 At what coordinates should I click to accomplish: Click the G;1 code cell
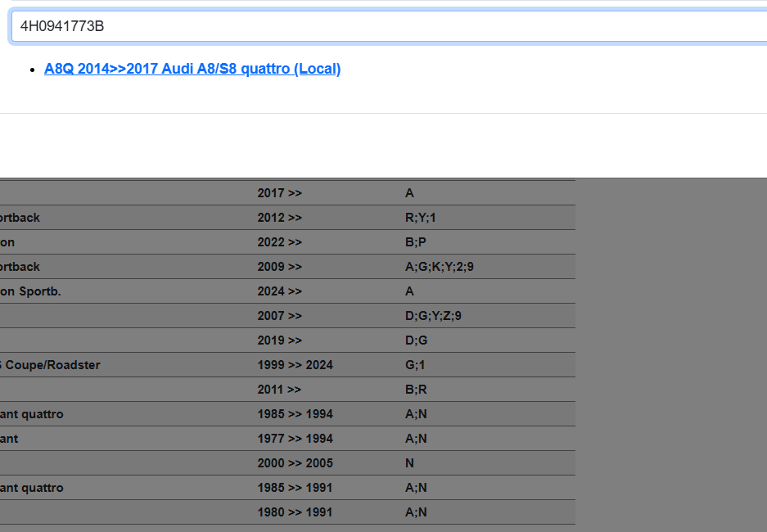coord(416,365)
